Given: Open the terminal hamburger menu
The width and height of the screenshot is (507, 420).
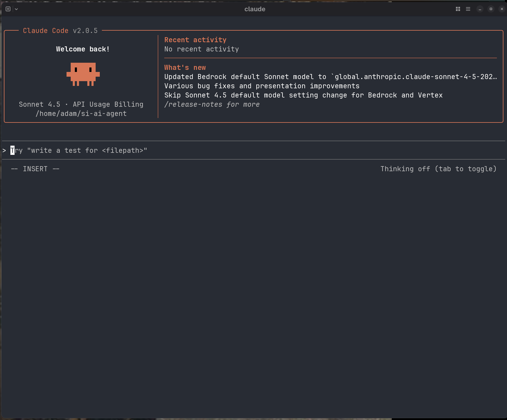Looking at the screenshot, I should point(468,9).
